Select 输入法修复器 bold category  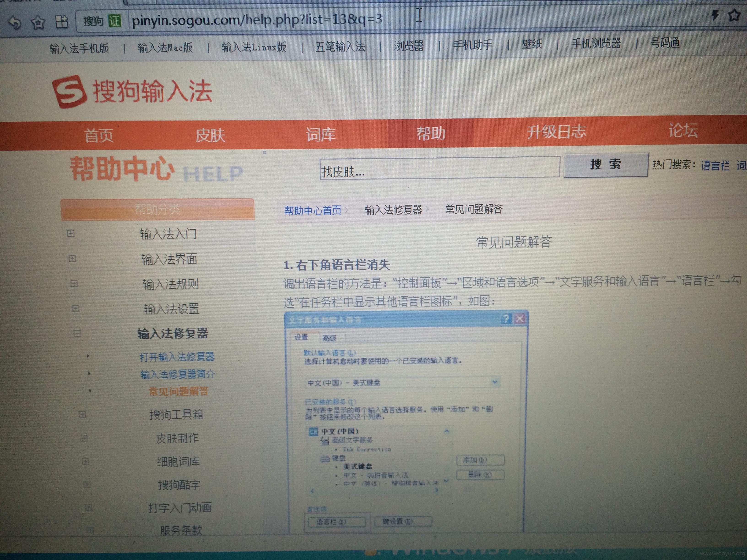(173, 334)
